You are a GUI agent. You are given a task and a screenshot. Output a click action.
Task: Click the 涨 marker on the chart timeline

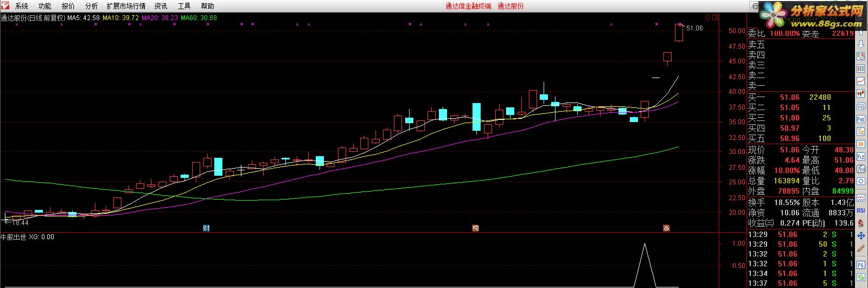pyautogui.click(x=666, y=228)
